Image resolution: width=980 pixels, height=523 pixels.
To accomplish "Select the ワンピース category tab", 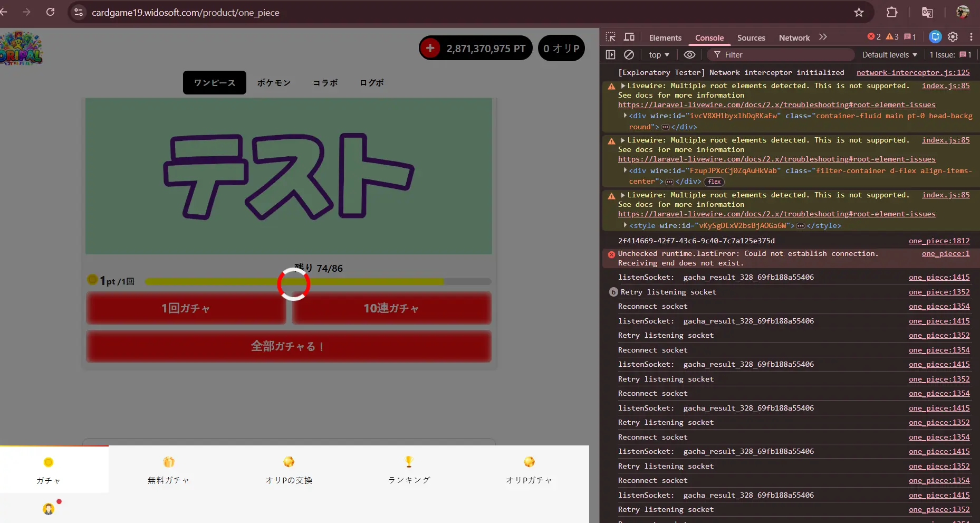I will click(x=215, y=83).
